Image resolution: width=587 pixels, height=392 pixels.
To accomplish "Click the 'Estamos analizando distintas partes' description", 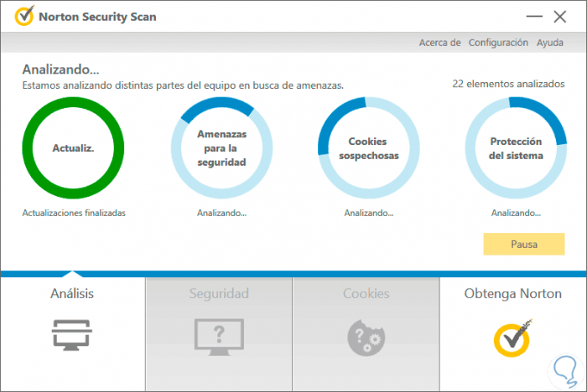I will pyautogui.click(x=183, y=85).
